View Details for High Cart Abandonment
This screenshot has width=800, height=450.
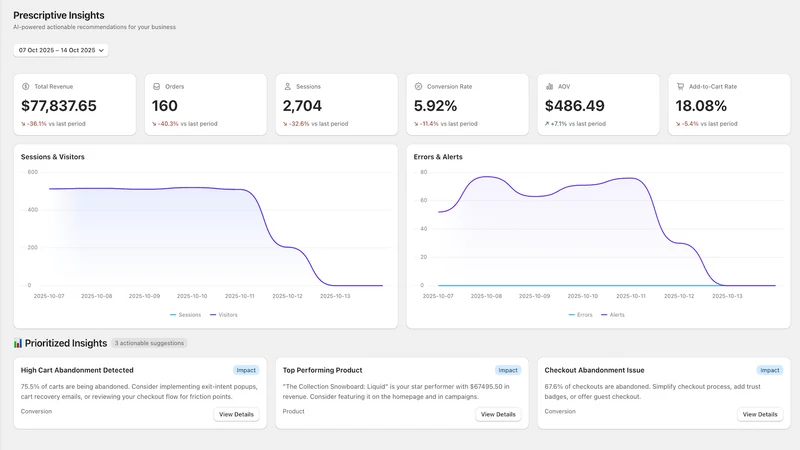tap(236, 414)
